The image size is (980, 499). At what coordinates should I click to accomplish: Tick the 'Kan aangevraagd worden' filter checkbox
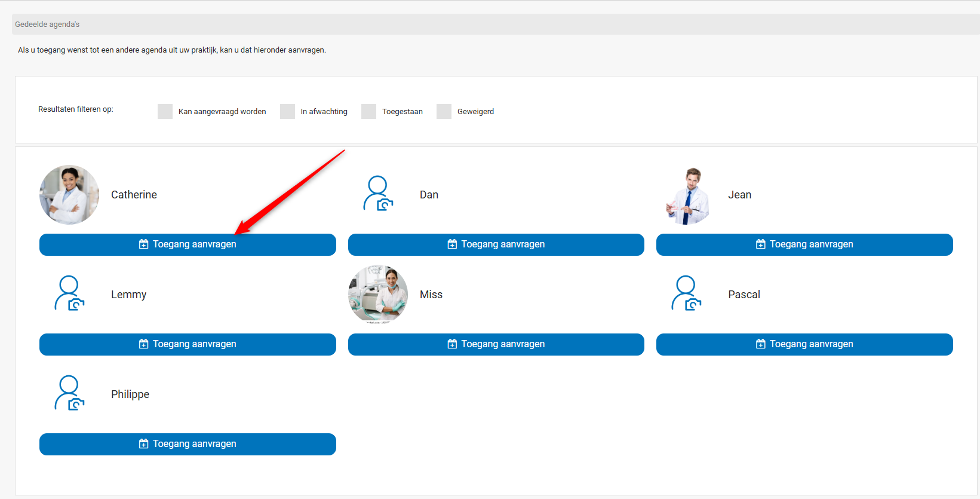[x=165, y=111]
